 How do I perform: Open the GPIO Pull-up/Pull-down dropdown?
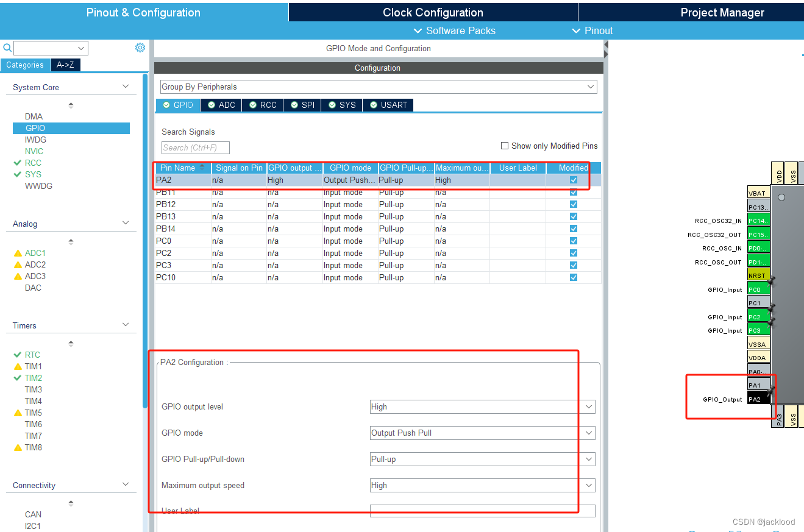(x=482, y=459)
